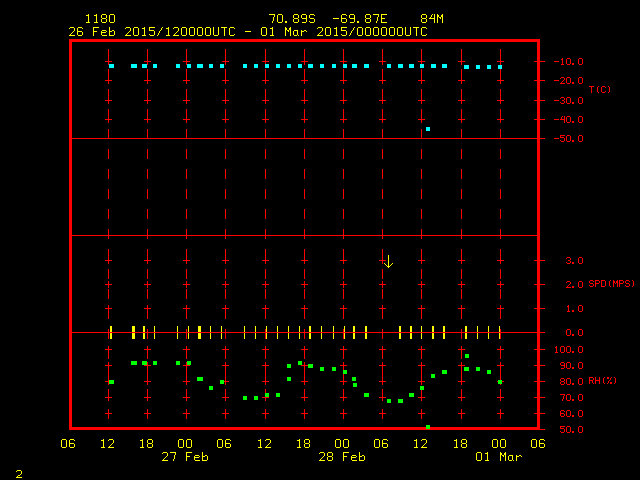Click the UTC date range subtitle
Viewport: 640px width, 480px height.
(247, 31)
